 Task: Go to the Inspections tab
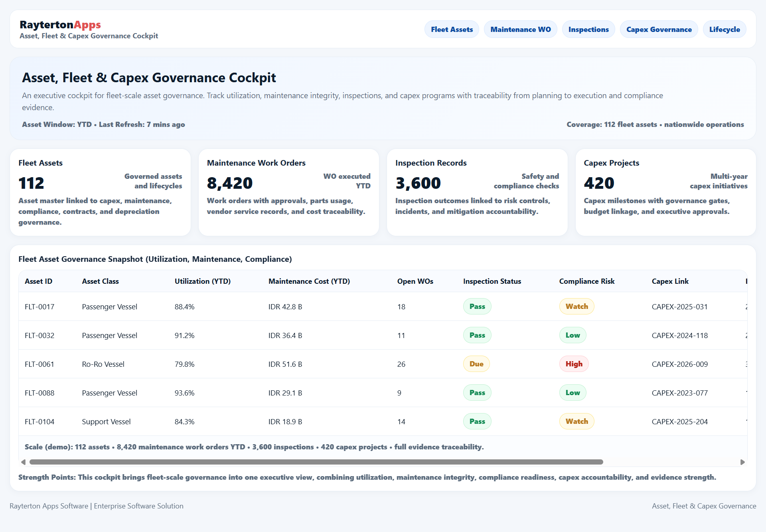[588, 30]
